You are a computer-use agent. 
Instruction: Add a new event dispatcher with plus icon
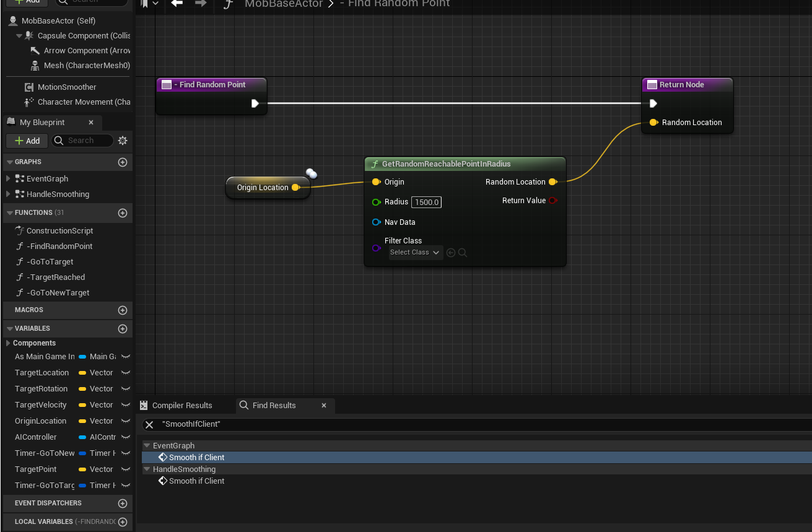pos(123,503)
